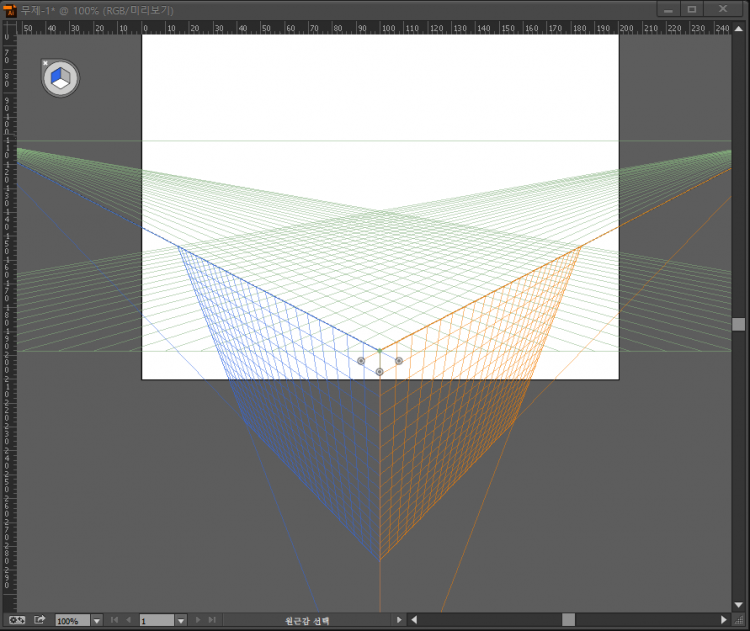Viewport: 750px width, 631px height.
Task: Select the right grid plane in widget
Action: point(66,75)
